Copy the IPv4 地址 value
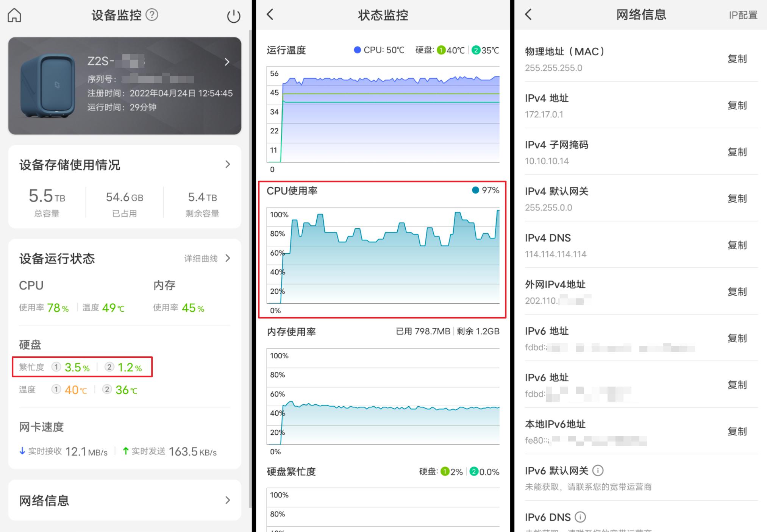Image resolution: width=767 pixels, height=532 pixels. click(737, 106)
